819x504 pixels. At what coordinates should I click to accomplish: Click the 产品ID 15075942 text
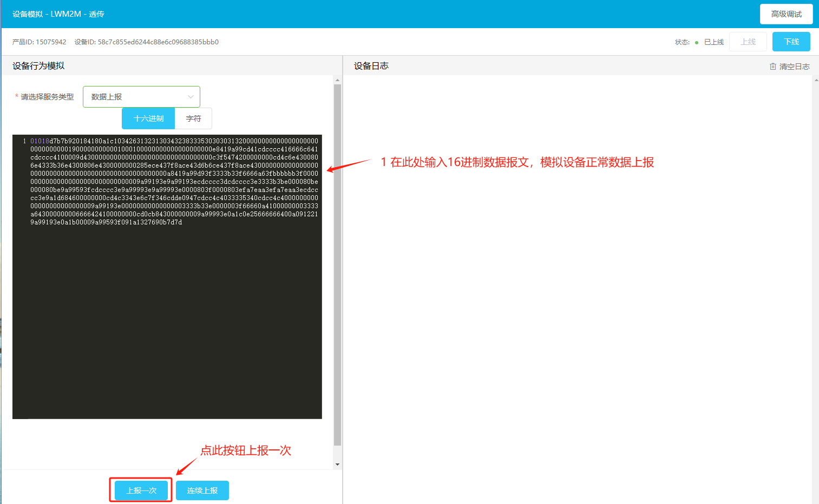pyautogui.click(x=40, y=42)
